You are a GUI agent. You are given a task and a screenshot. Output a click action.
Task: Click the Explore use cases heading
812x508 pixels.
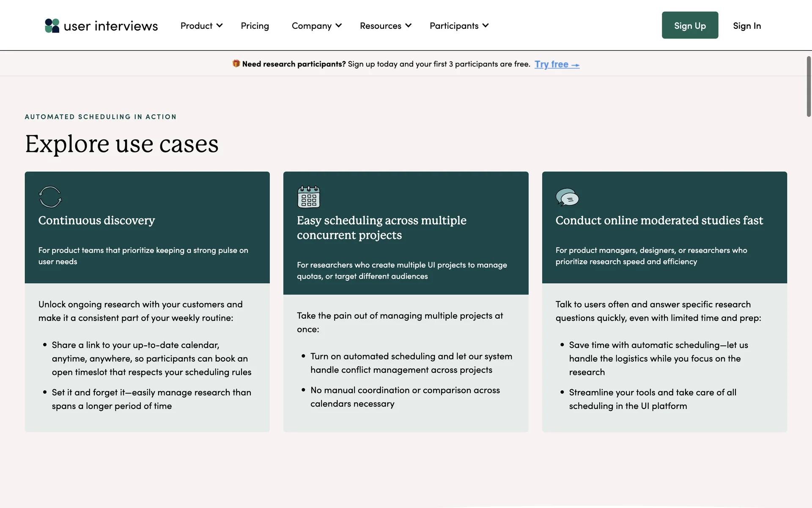point(122,144)
